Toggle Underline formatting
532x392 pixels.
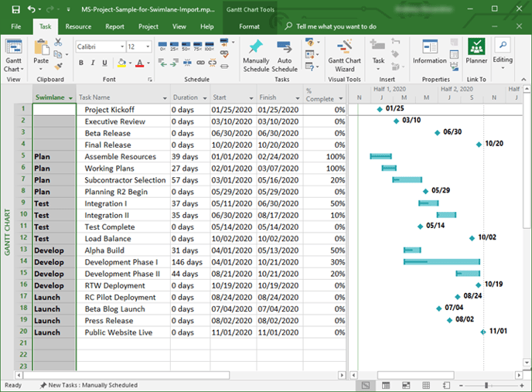pyautogui.click(x=104, y=63)
